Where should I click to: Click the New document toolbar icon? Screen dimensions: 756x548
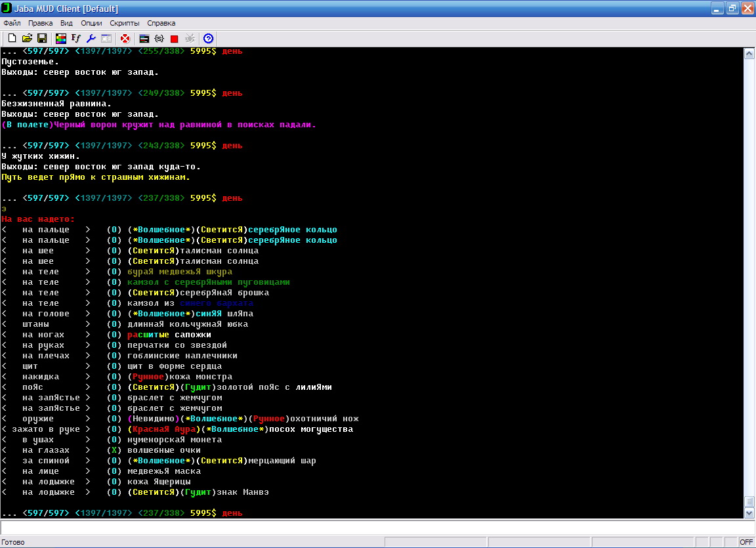(12, 39)
